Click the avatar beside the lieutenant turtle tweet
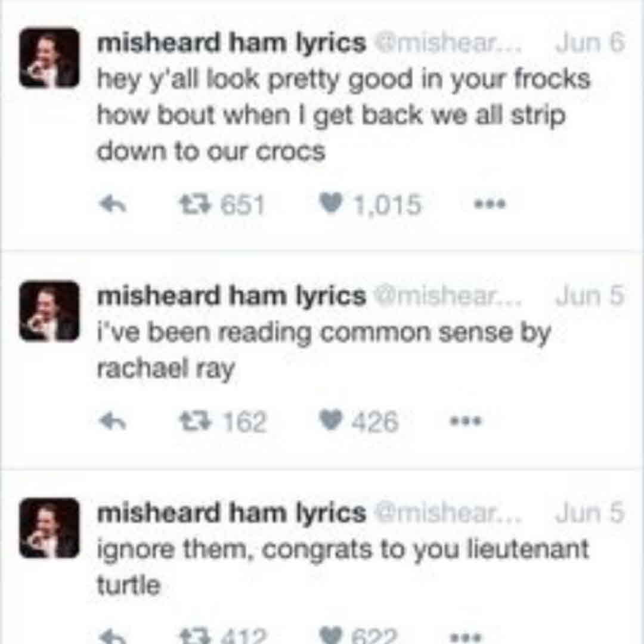This screenshot has width=644, height=644. click(x=49, y=528)
